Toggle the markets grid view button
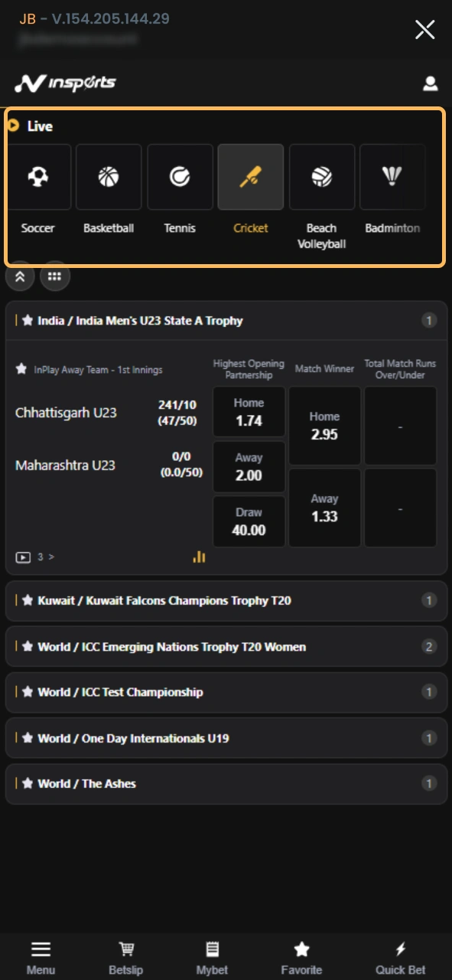The width and height of the screenshot is (452, 980). 54,276
